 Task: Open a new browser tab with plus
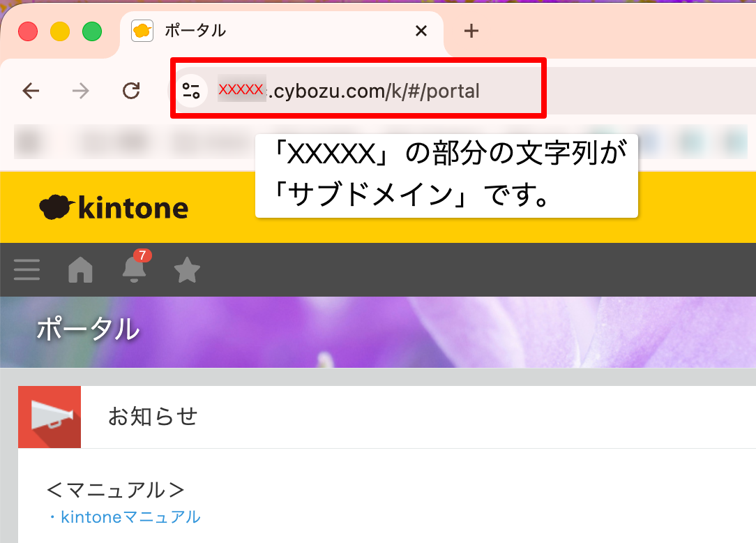pyautogui.click(x=471, y=31)
